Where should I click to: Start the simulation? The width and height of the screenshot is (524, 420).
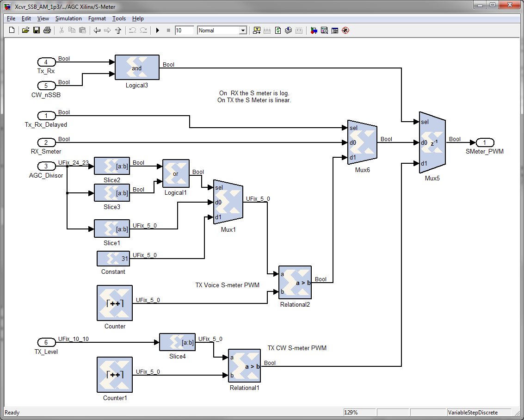point(157,30)
